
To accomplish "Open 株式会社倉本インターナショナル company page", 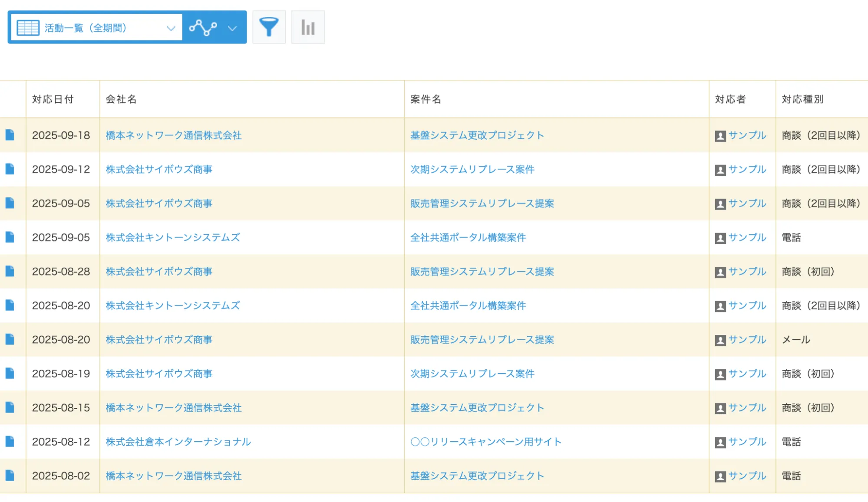I will [x=178, y=442].
